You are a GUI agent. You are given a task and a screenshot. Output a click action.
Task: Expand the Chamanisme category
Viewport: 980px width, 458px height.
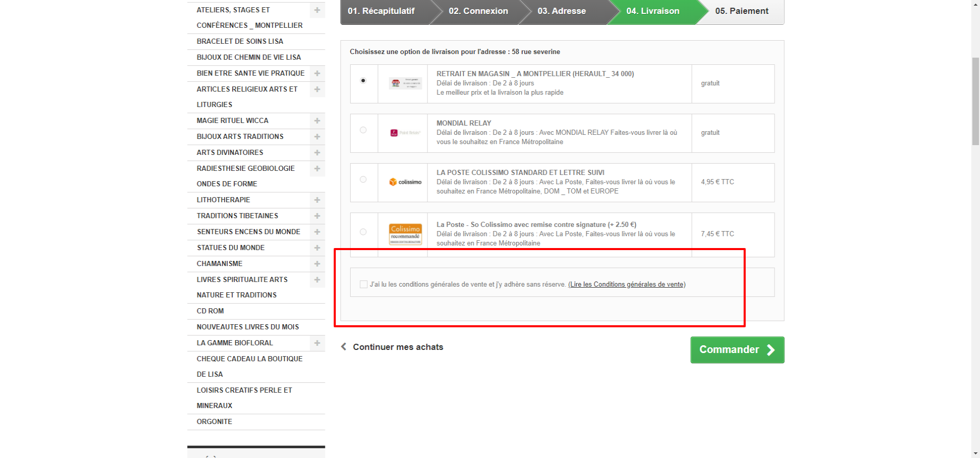[317, 264]
